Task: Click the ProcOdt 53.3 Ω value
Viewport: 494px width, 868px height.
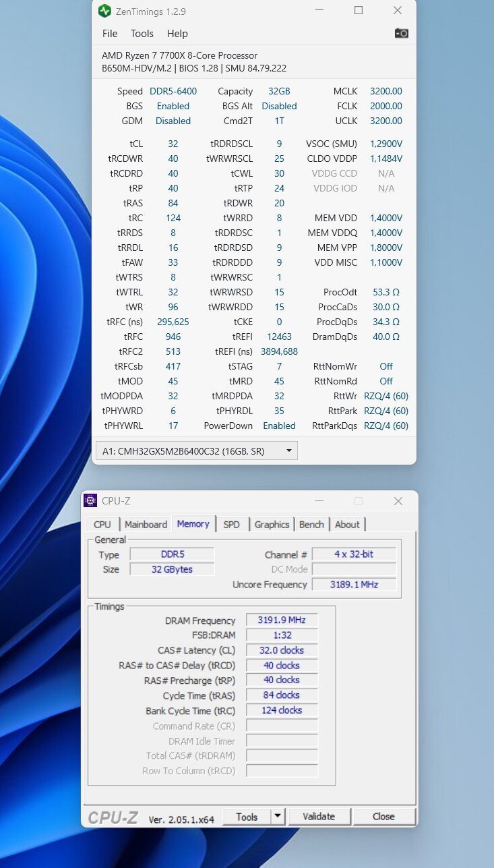Action: coord(386,292)
